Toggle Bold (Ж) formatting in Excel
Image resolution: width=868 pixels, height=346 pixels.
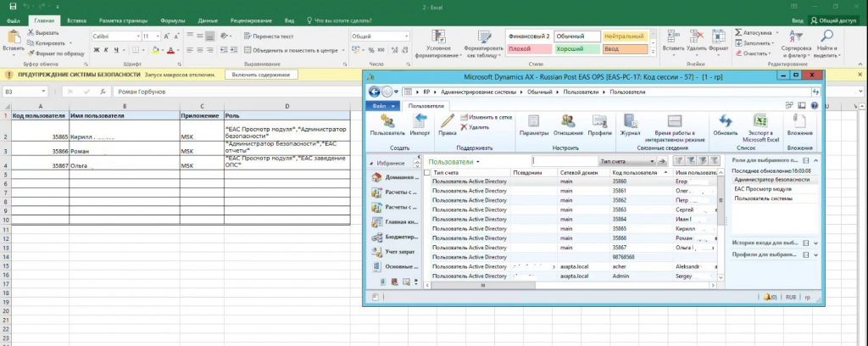(97, 50)
